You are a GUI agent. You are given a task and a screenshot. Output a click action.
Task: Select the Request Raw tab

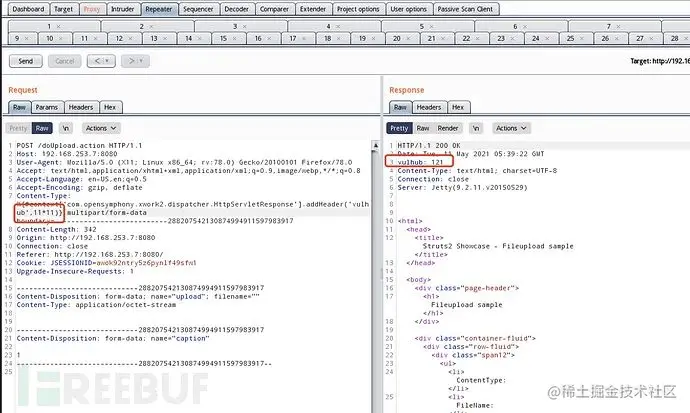[19, 107]
